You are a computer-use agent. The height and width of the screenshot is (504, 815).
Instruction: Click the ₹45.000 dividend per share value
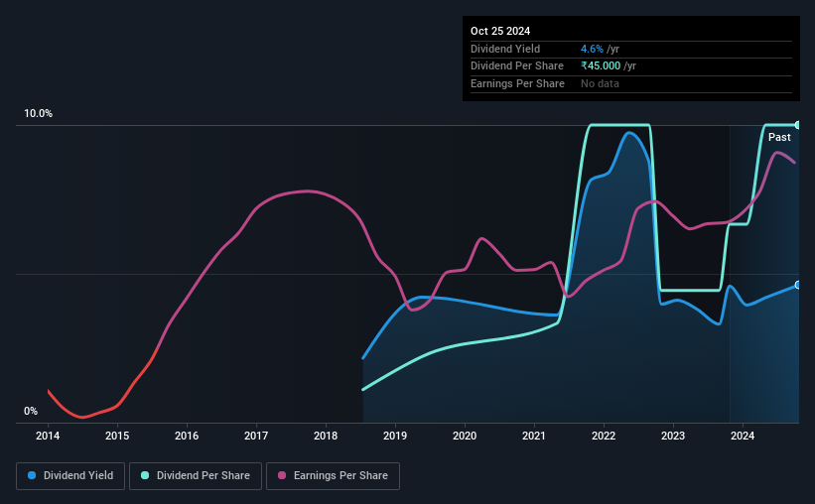pos(601,66)
